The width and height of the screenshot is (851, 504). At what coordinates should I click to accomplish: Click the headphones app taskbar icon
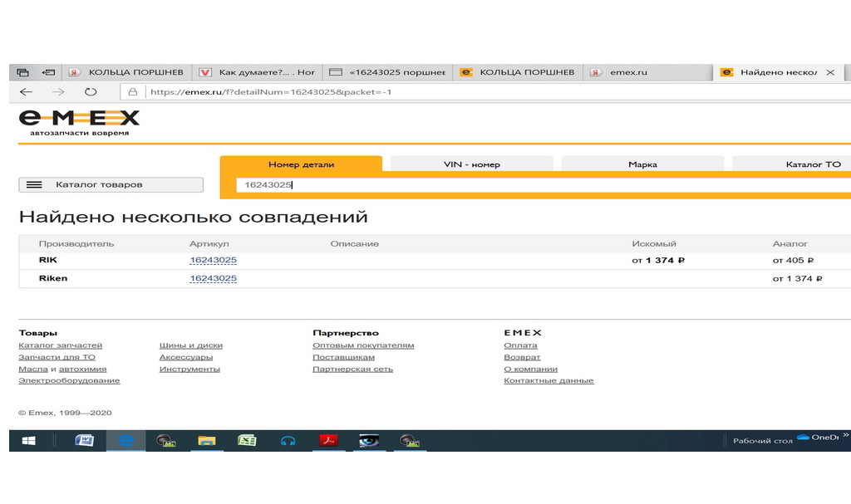288,441
